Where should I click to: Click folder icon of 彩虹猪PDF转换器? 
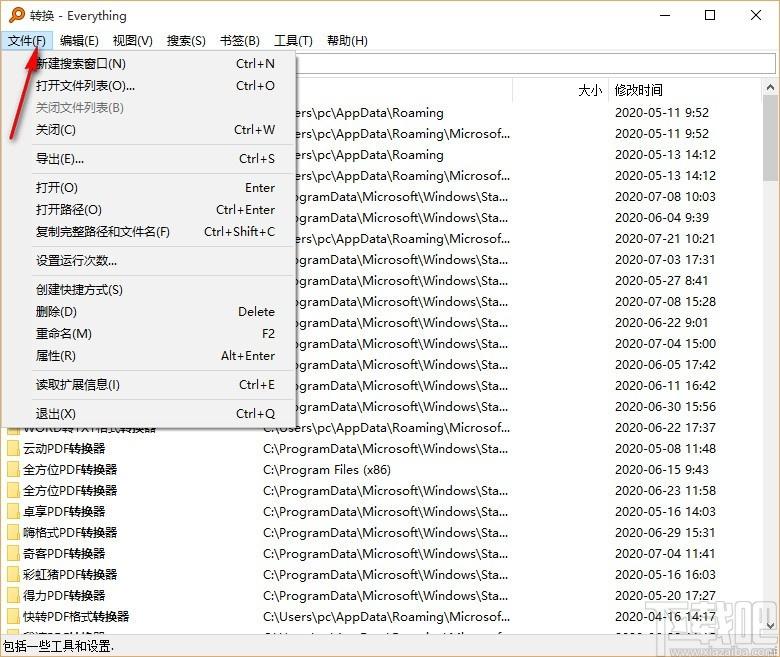(x=13, y=574)
